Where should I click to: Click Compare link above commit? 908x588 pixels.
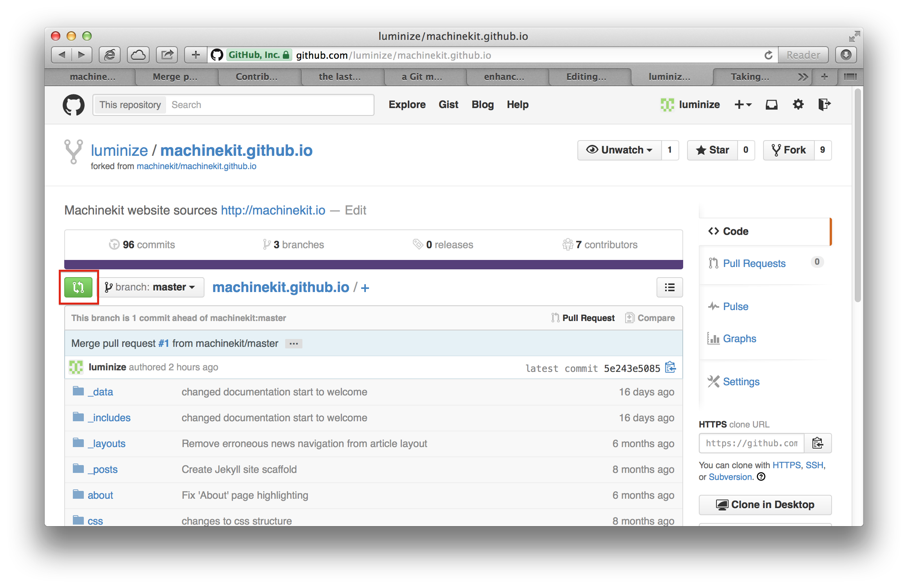[650, 318]
